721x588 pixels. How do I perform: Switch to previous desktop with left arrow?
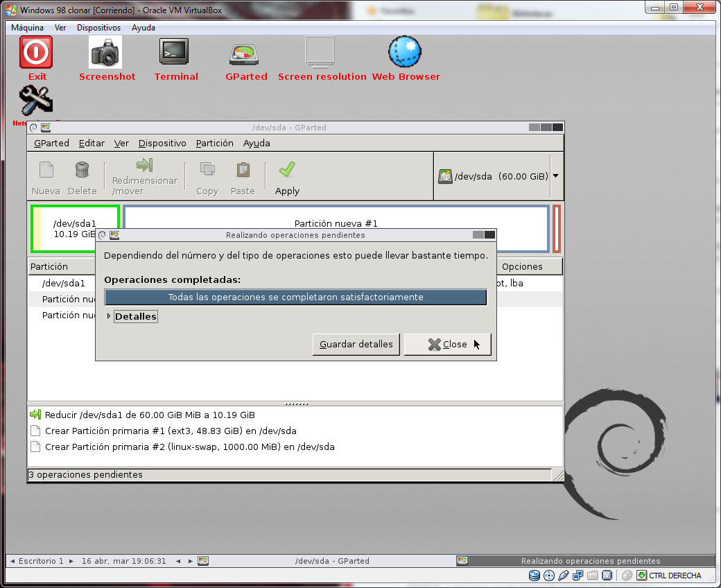coord(12,561)
